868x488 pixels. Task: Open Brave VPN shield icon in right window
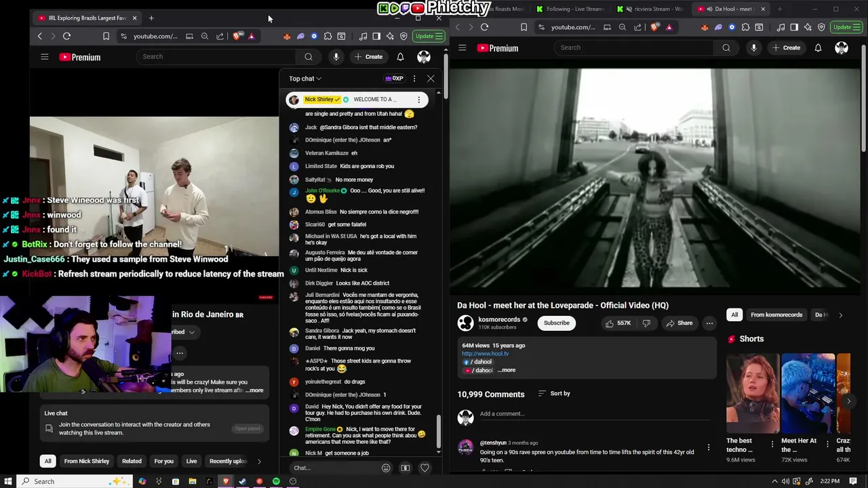click(821, 27)
